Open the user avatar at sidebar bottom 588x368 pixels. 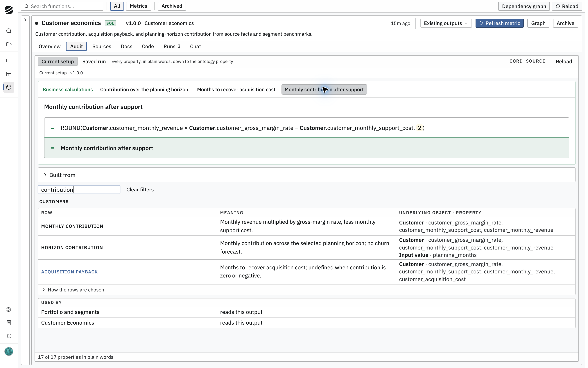[x=9, y=351]
